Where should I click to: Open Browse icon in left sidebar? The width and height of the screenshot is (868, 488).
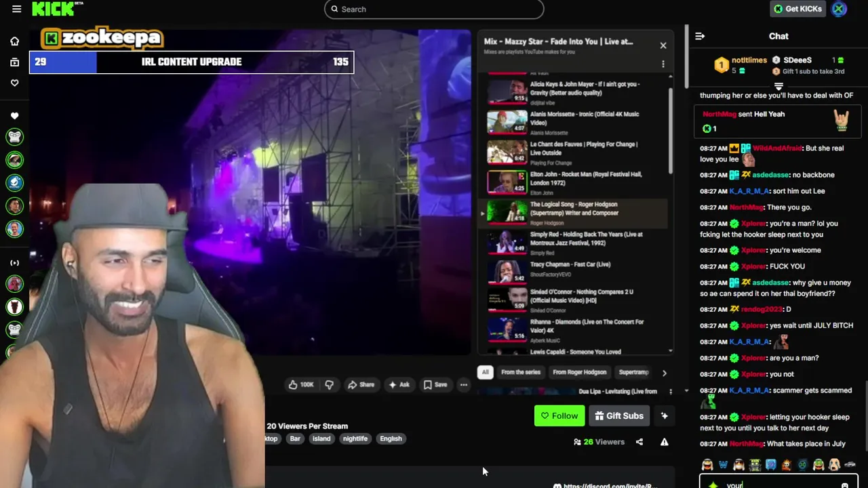[x=14, y=62]
